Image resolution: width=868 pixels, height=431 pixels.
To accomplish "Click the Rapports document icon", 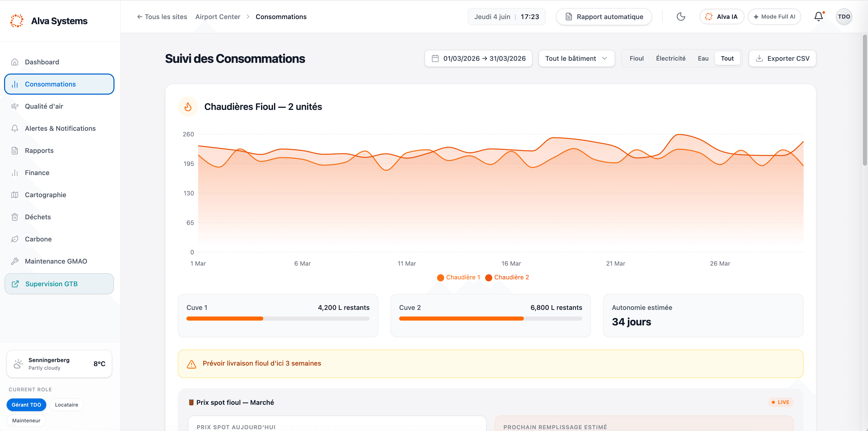I will [15, 151].
